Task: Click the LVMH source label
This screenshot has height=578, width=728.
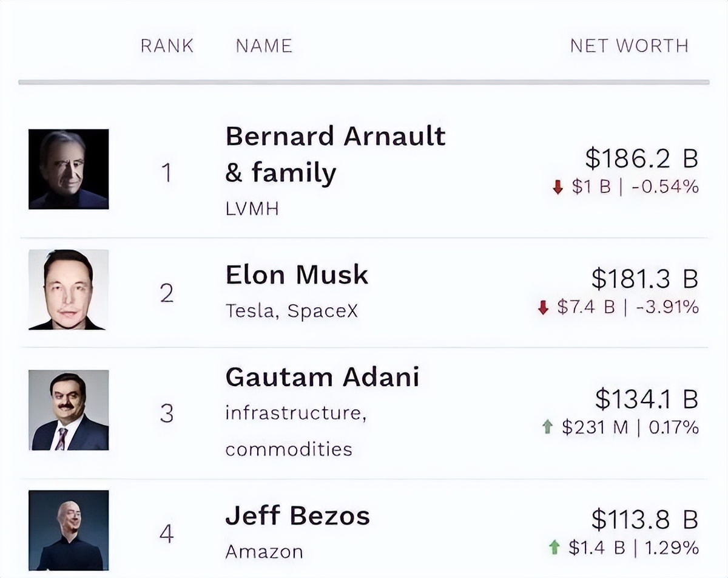Action: (252, 209)
